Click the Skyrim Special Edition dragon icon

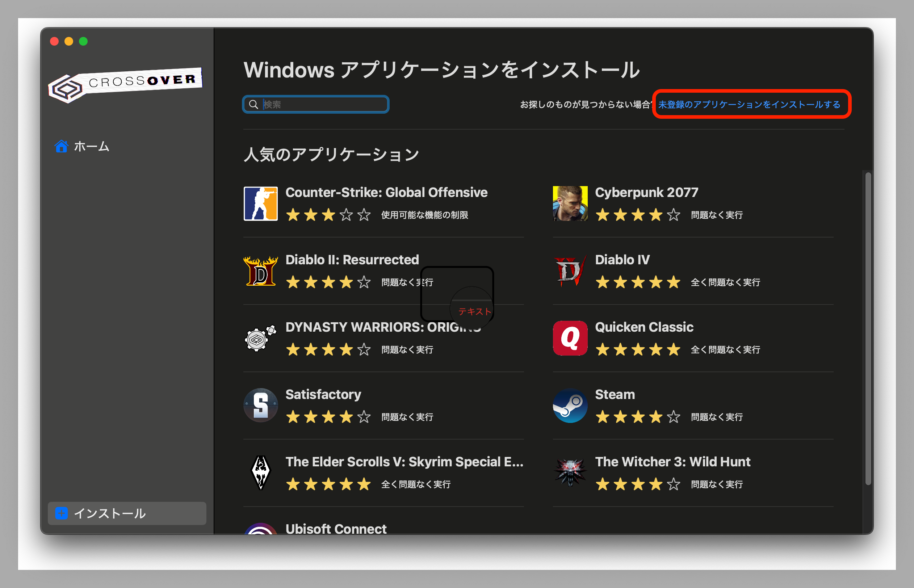[x=261, y=473]
